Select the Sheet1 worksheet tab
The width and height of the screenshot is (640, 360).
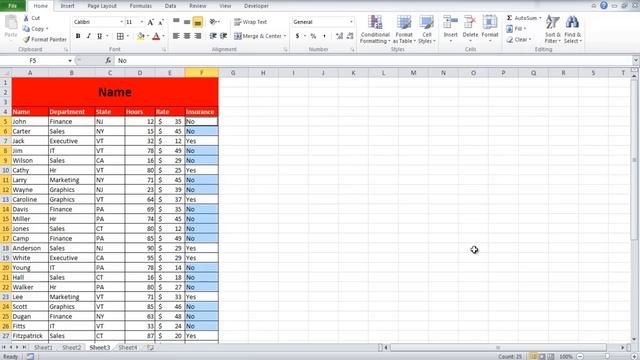pyautogui.click(x=43, y=347)
